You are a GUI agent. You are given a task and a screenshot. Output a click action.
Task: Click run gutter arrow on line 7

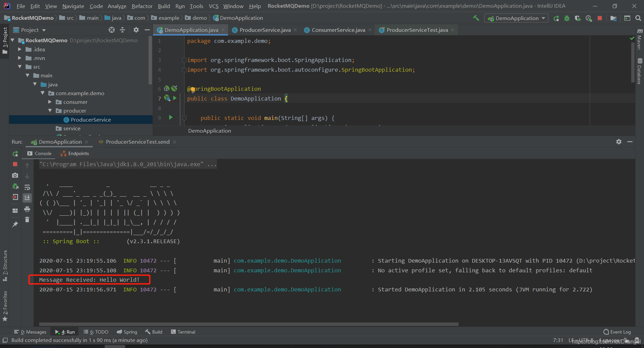(175, 98)
